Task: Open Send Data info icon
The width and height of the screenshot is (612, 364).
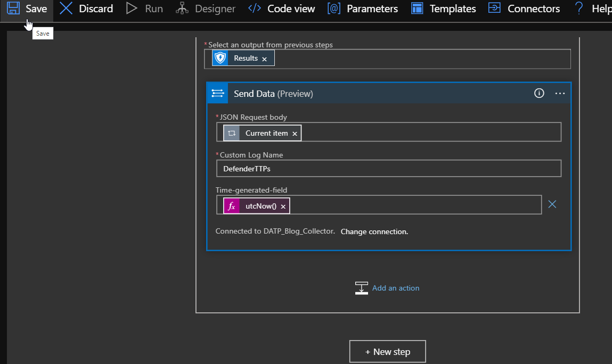Action: tap(539, 93)
